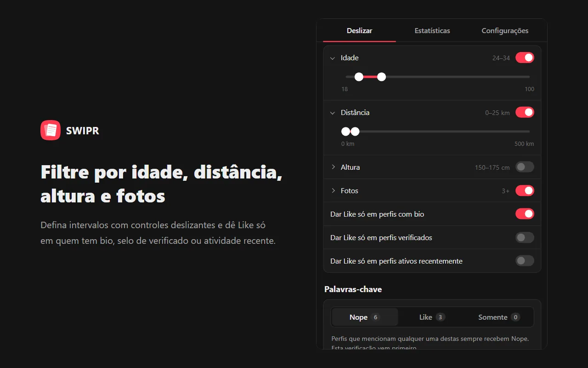Click the SWIPR brand name text

(83, 131)
